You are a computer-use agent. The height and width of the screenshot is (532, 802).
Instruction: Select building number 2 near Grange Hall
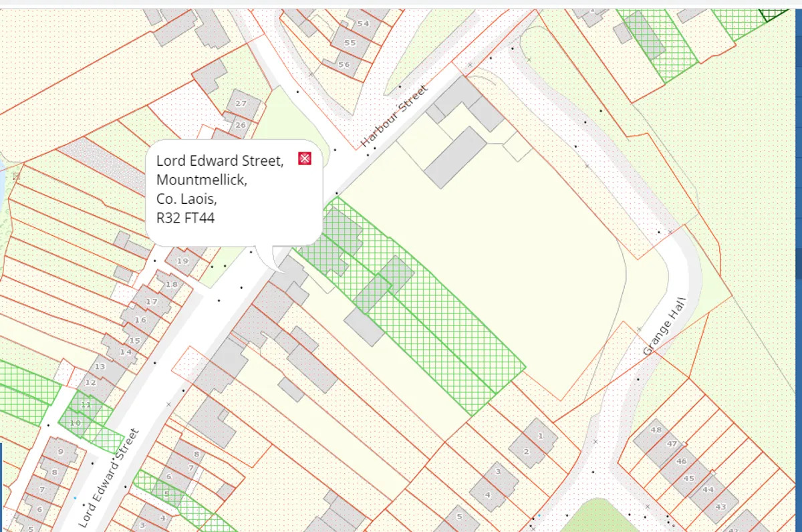tap(526, 452)
